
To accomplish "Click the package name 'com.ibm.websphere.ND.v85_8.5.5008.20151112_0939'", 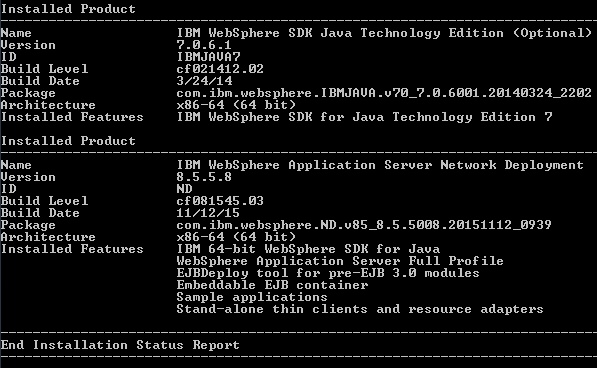I will [x=364, y=225].
